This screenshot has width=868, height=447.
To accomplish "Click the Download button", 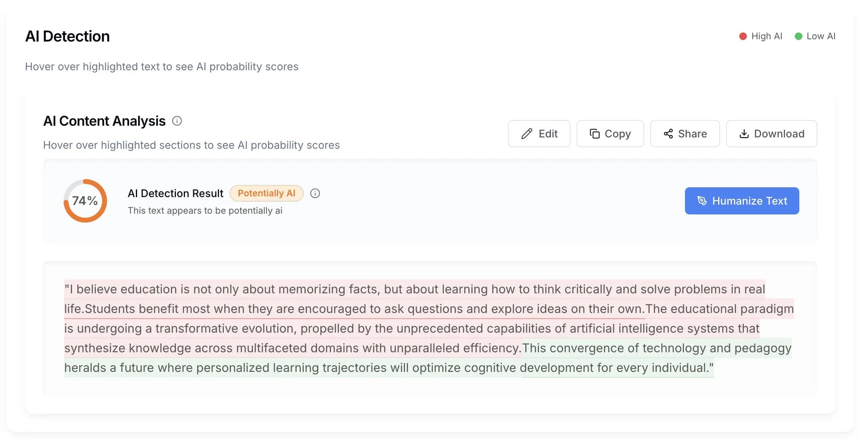I will coord(771,134).
